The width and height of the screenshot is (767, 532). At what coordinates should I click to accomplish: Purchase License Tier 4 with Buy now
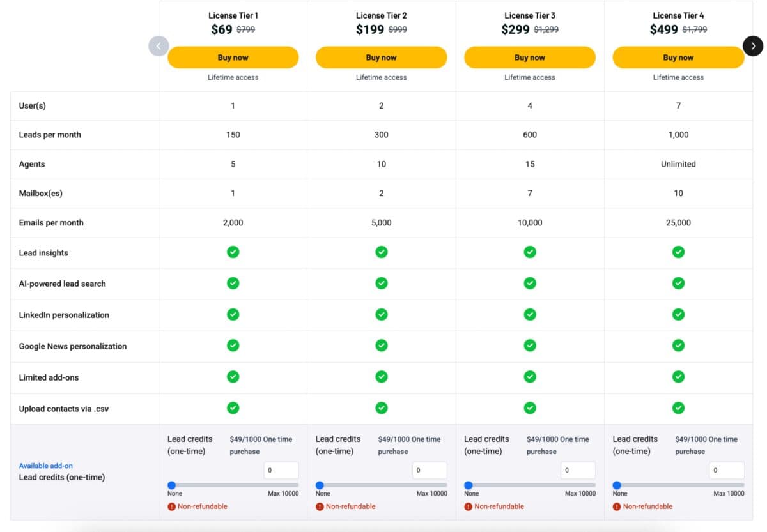(678, 57)
